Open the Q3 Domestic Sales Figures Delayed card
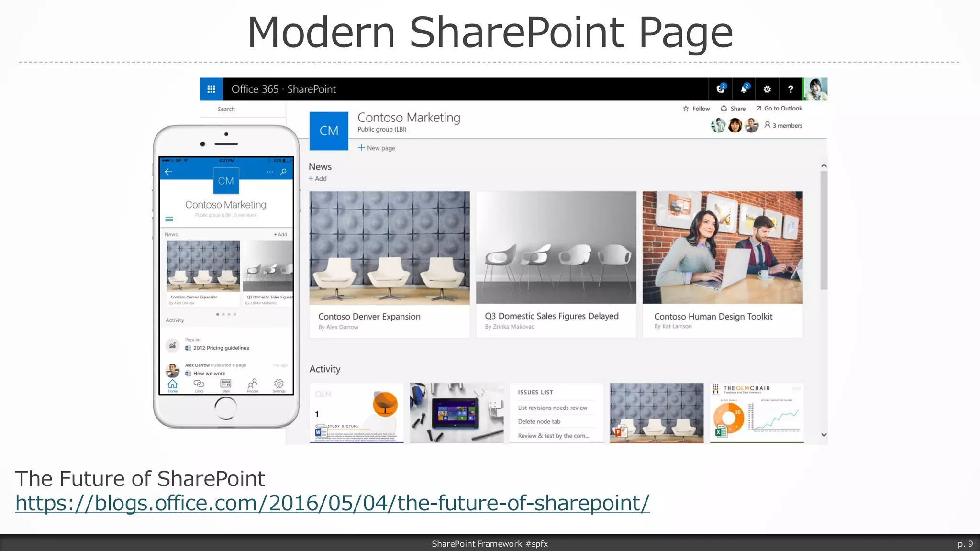The height and width of the screenshot is (551, 980). (x=556, y=264)
